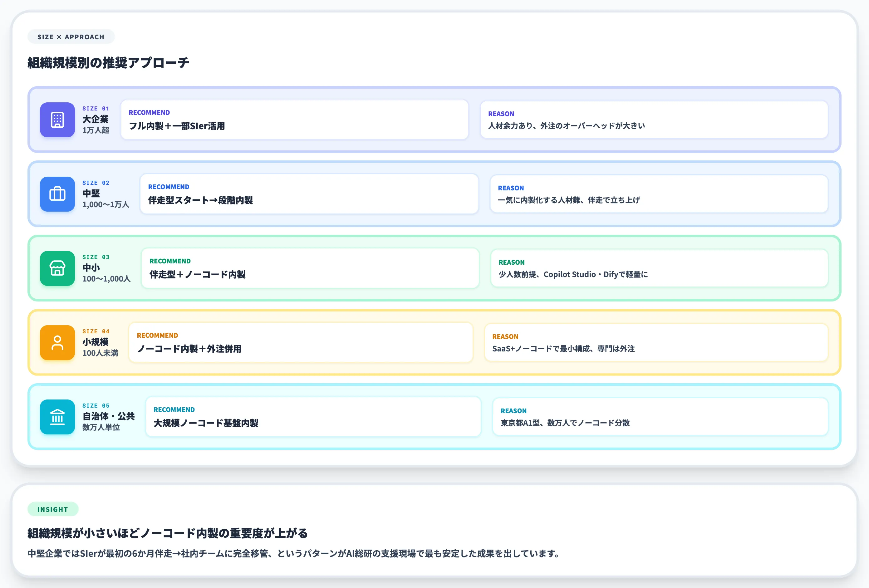Click the 中堅 size name

tap(91, 193)
